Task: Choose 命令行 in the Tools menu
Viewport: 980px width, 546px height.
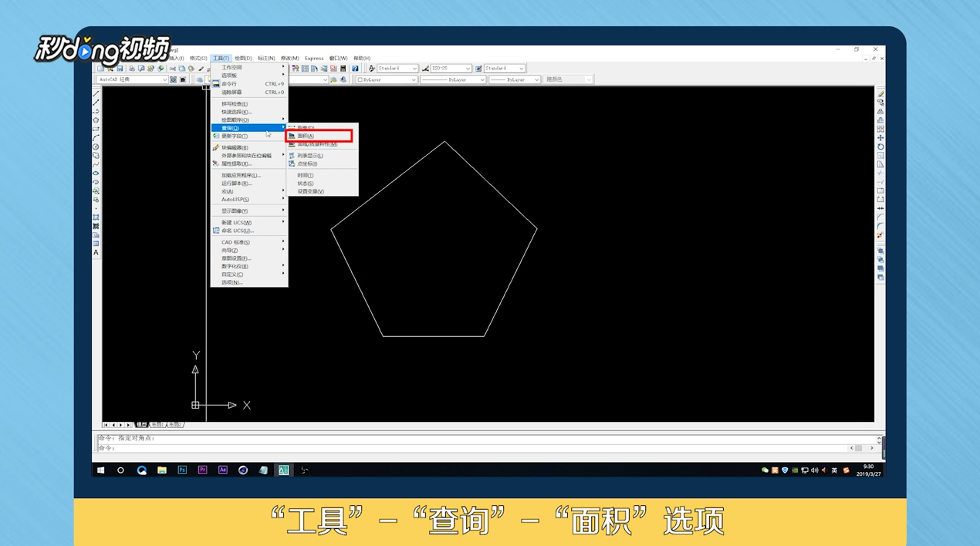Action: [248, 84]
